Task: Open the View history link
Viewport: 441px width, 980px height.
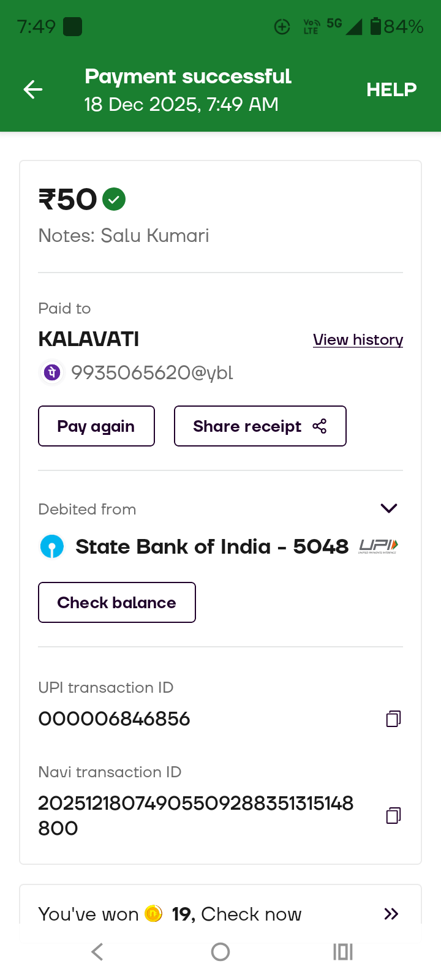Action: point(358,340)
